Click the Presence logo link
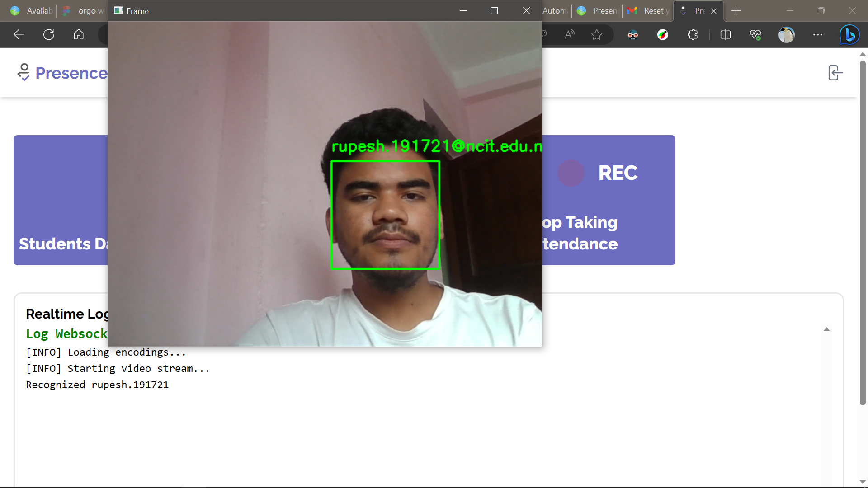Viewport: 868px width, 488px height. 62,73
